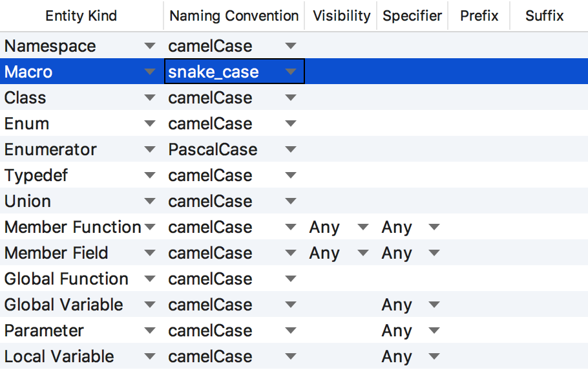Screen dimensions: 588x370
Task: Click the Suffix column header
Action: tap(544, 16)
